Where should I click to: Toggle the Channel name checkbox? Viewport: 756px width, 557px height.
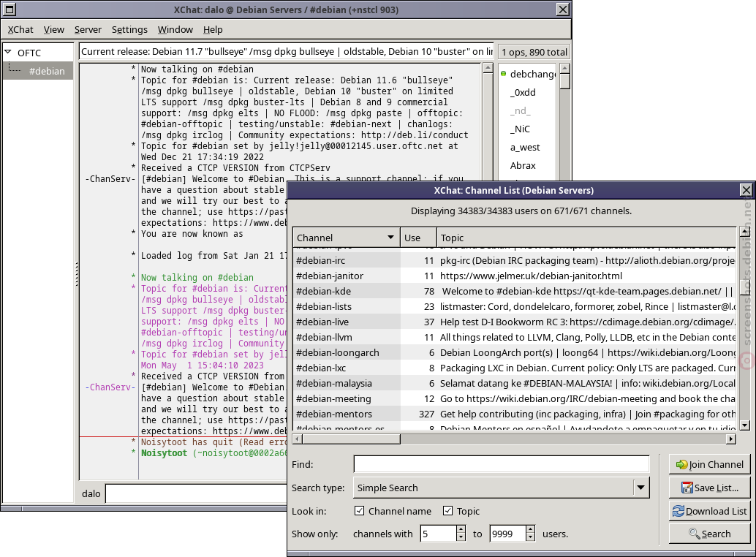tap(359, 511)
